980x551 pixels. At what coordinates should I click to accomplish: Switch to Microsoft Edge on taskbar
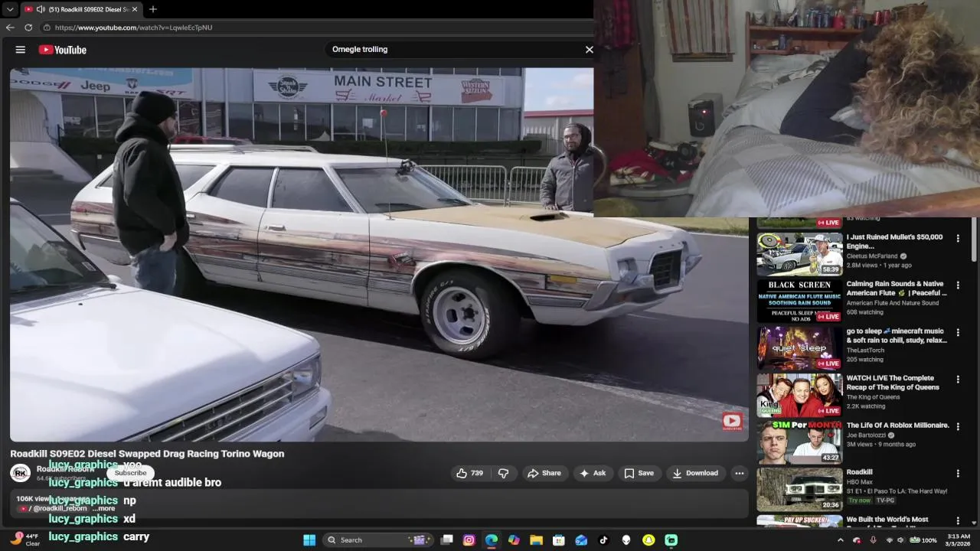tap(492, 540)
